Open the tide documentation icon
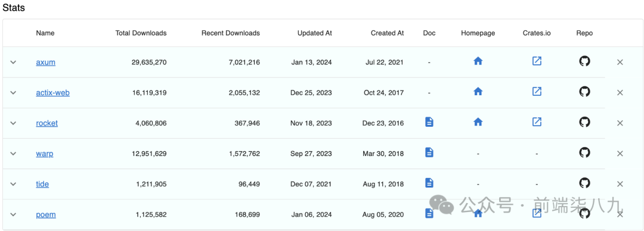The width and height of the screenshot is (644, 231). [429, 183]
